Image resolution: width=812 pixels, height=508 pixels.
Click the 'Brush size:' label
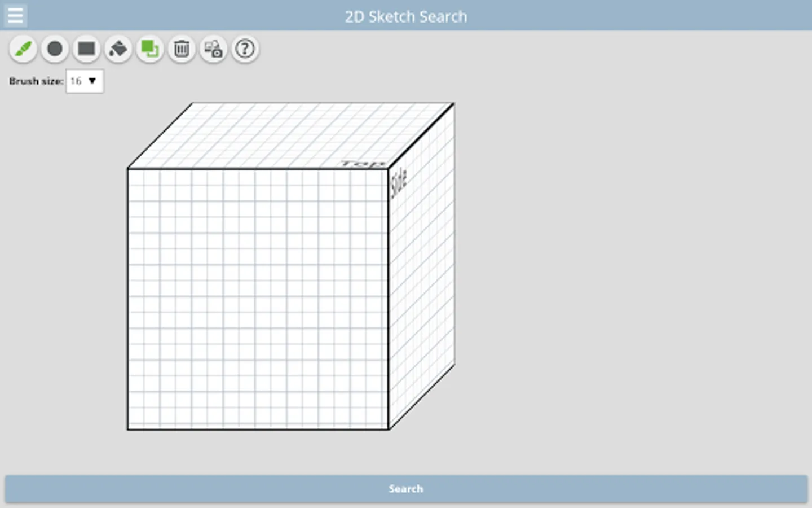point(36,81)
